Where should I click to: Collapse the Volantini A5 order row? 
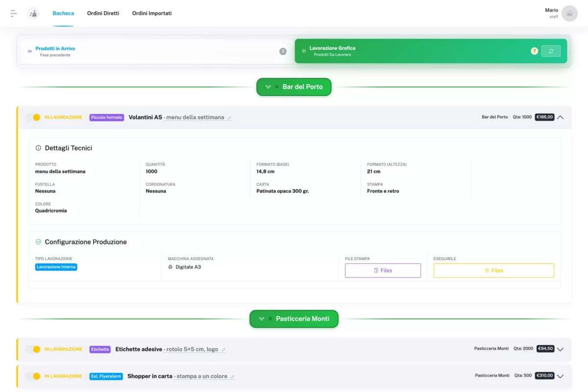click(561, 117)
